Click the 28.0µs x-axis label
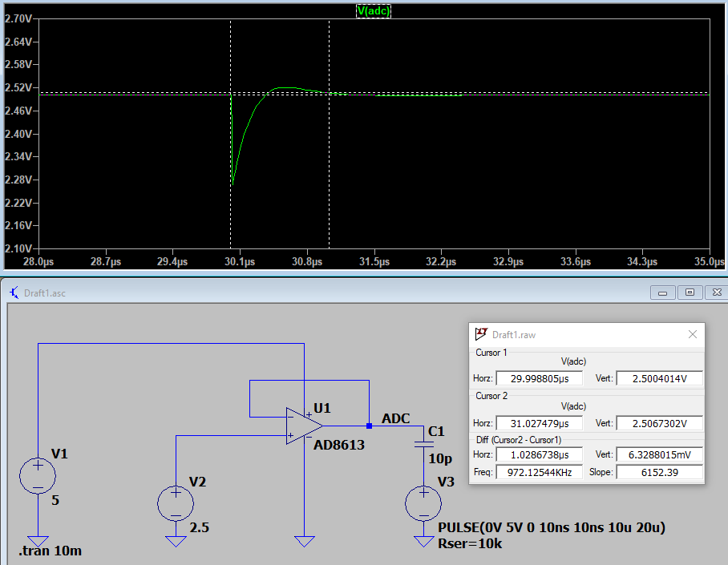This screenshot has height=565, width=728. [x=38, y=261]
